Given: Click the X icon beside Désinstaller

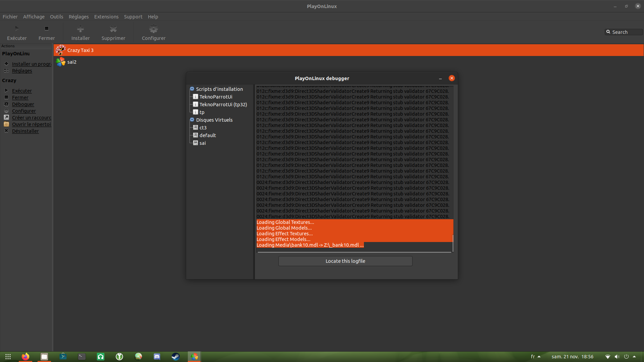Looking at the screenshot, I should pyautogui.click(x=6, y=131).
